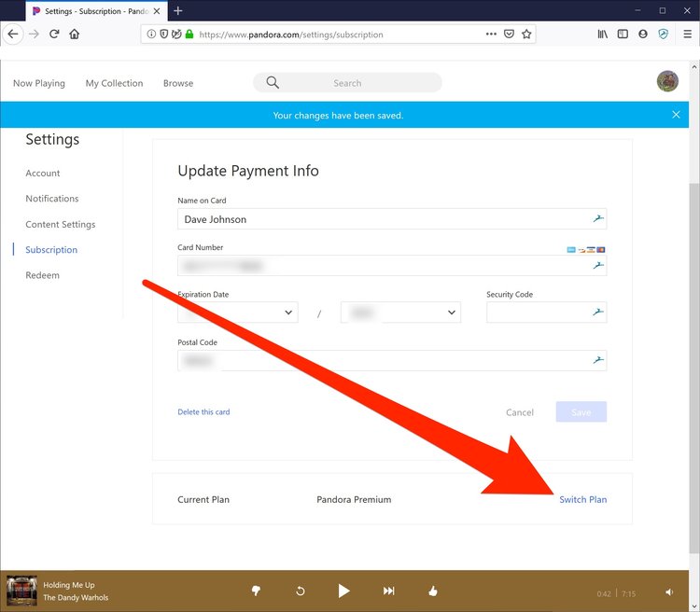Open the Firefox library icon
700x612 pixels.
pos(603,34)
